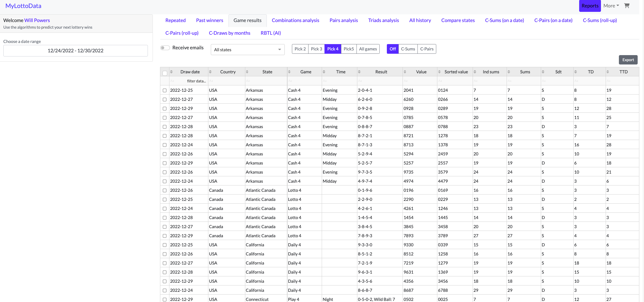Click the Result column filter field
This screenshot has height=302, width=644.
pyautogui.click(x=380, y=81)
